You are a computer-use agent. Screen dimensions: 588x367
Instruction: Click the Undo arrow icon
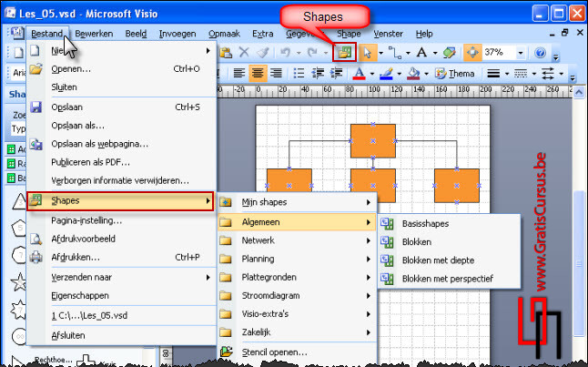[x=286, y=53]
